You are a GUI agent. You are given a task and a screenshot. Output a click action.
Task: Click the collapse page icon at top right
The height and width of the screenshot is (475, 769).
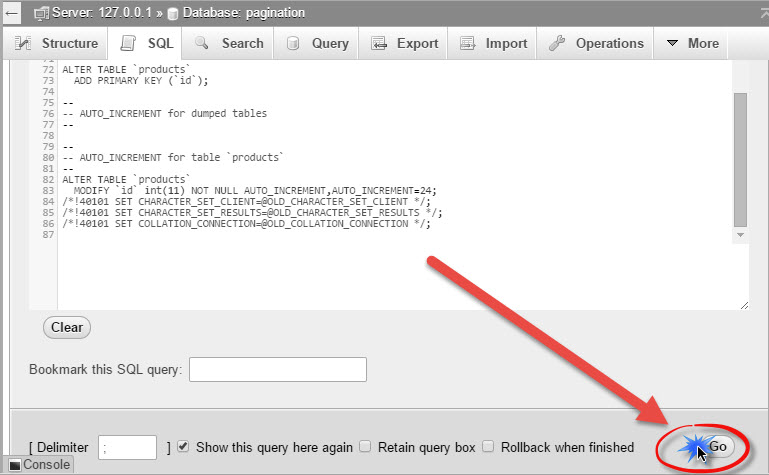(763, 13)
